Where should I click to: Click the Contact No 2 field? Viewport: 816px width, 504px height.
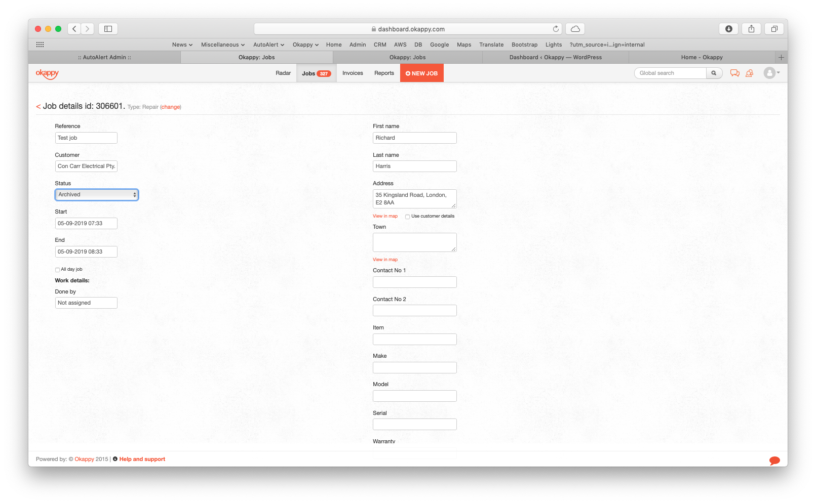point(415,311)
